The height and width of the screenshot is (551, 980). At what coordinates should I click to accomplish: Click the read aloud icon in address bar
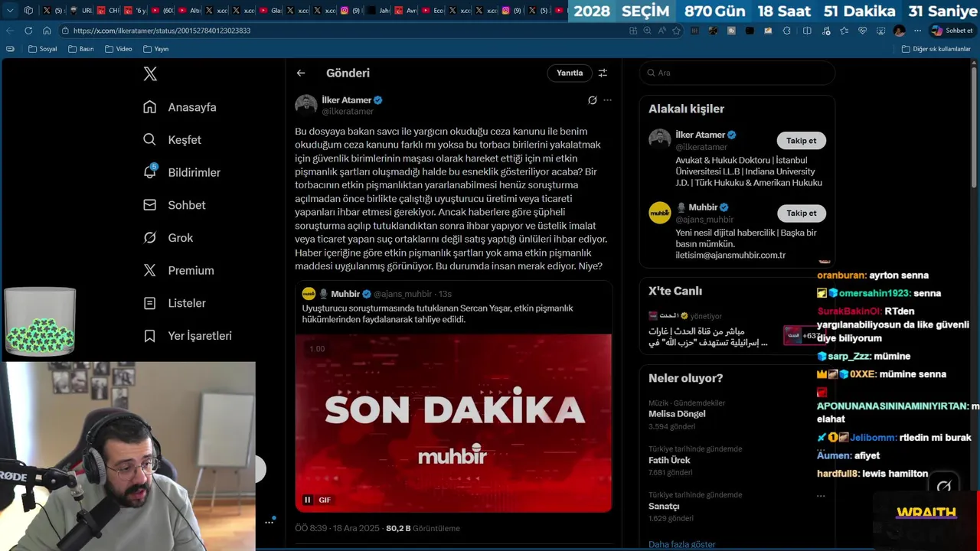pos(661,31)
